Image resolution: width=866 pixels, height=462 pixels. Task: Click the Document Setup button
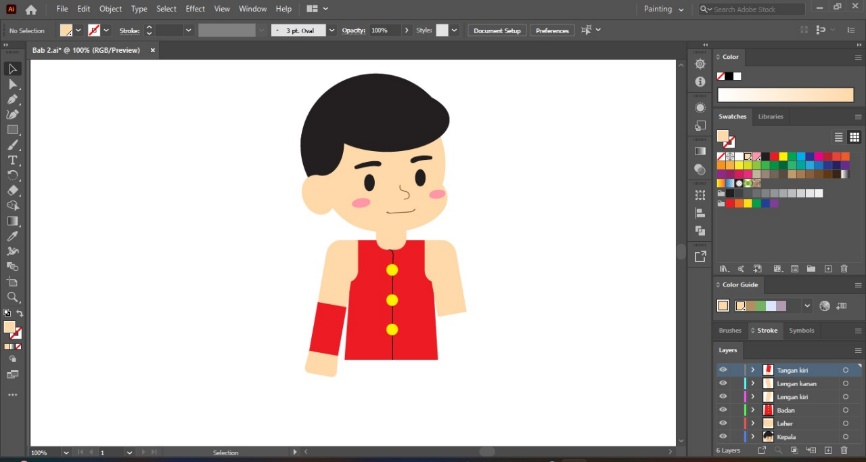point(497,30)
